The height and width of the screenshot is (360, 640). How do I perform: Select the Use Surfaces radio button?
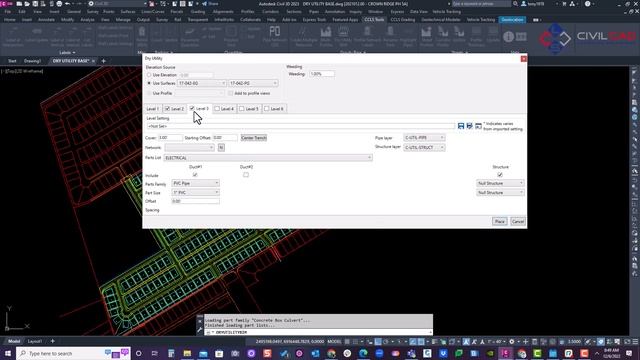149,83
